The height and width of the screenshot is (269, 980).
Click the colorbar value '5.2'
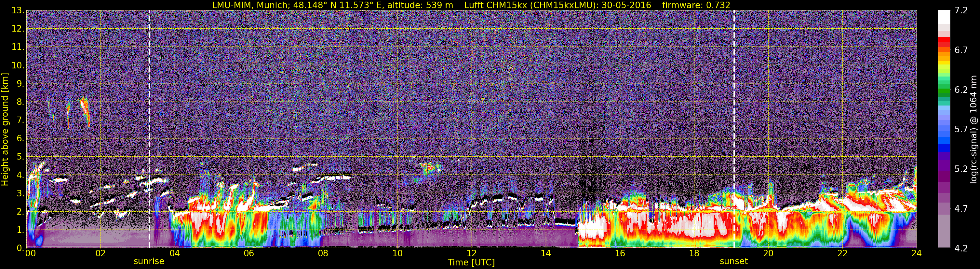(961, 169)
